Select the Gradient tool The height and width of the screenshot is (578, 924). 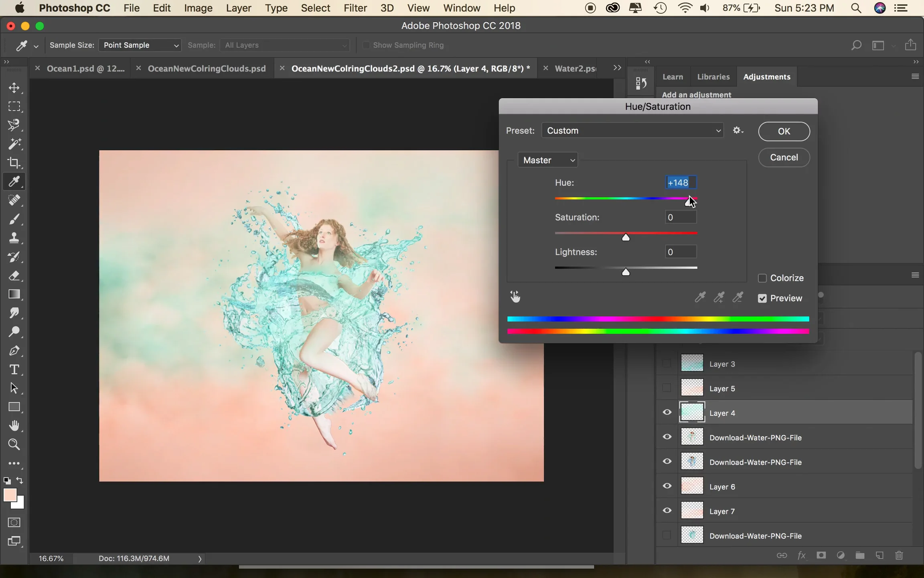14,294
